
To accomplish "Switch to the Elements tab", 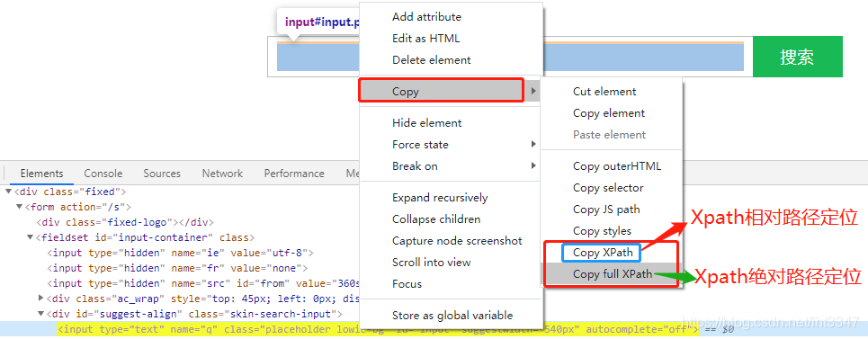I will point(41,173).
